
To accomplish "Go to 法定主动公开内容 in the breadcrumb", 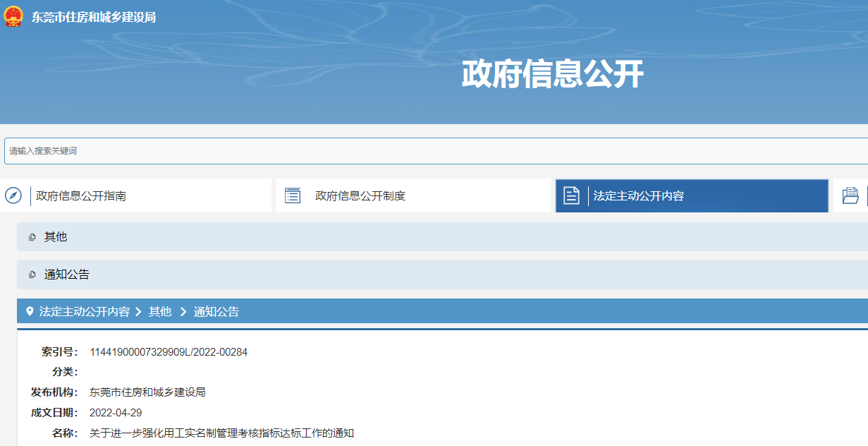I will (x=85, y=311).
